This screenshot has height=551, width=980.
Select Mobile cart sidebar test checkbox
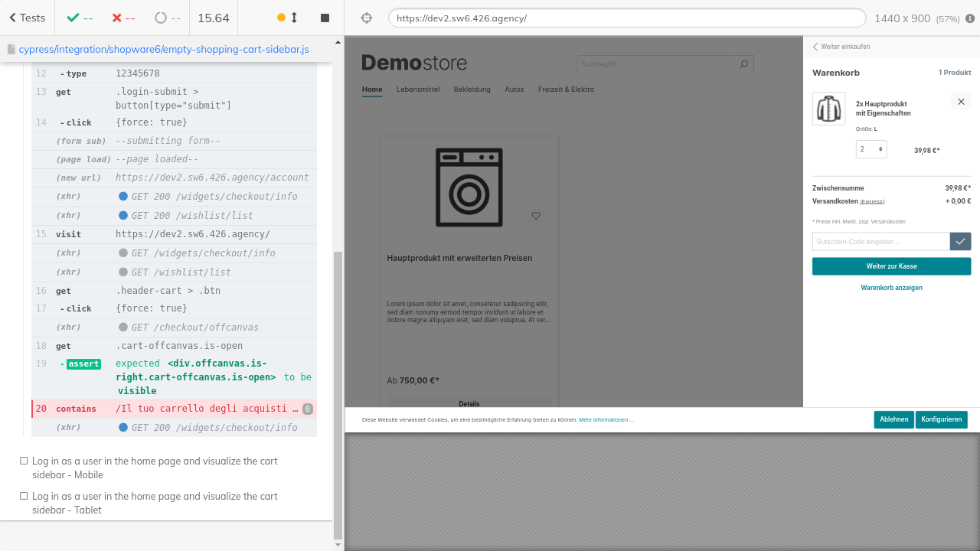24,461
